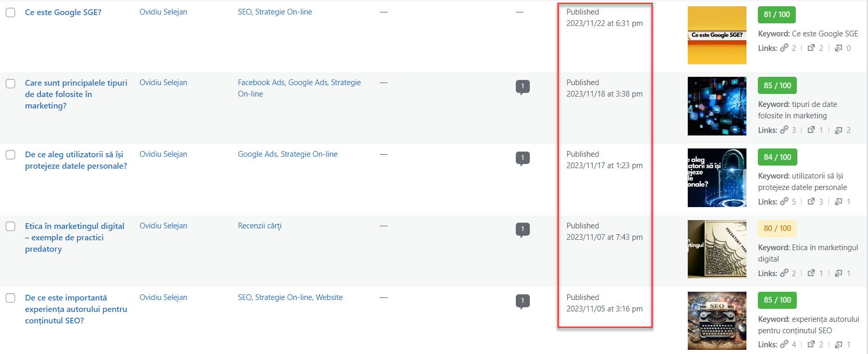Click internal links icon in Ce este Google SGE row

[784, 48]
